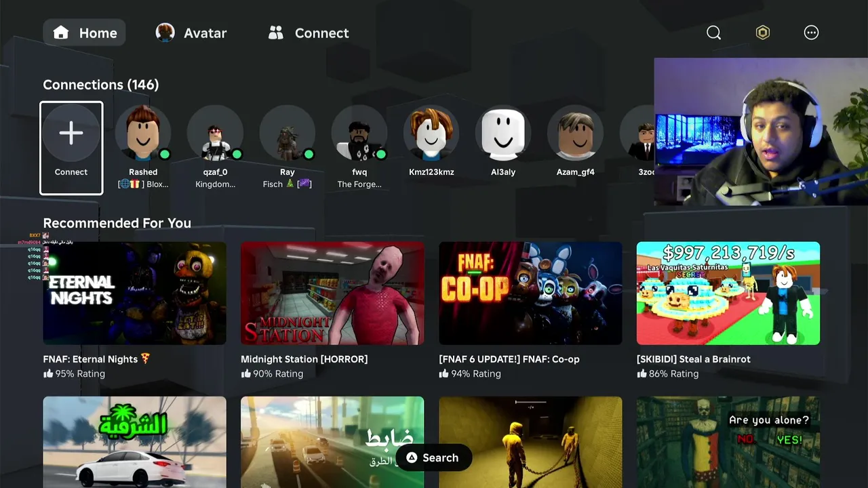
Task: Click the 'Kingdom...' status under qzaf_0
Action: (216, 184)
